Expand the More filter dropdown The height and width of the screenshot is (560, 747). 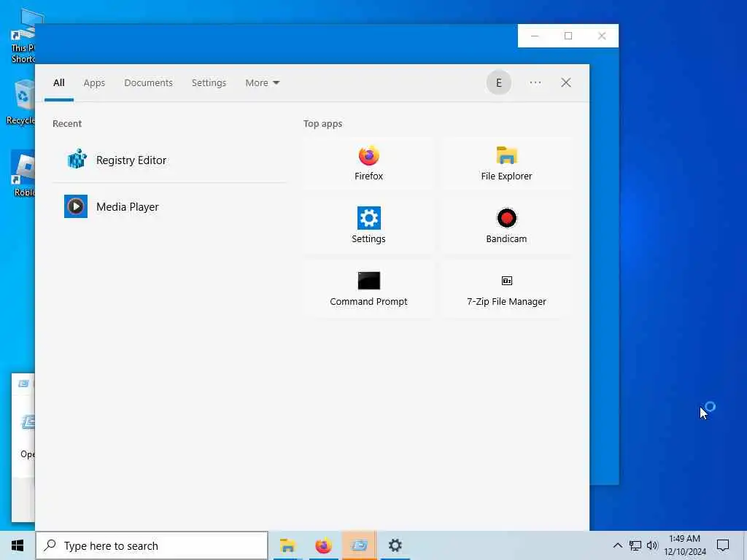point(263,83)
